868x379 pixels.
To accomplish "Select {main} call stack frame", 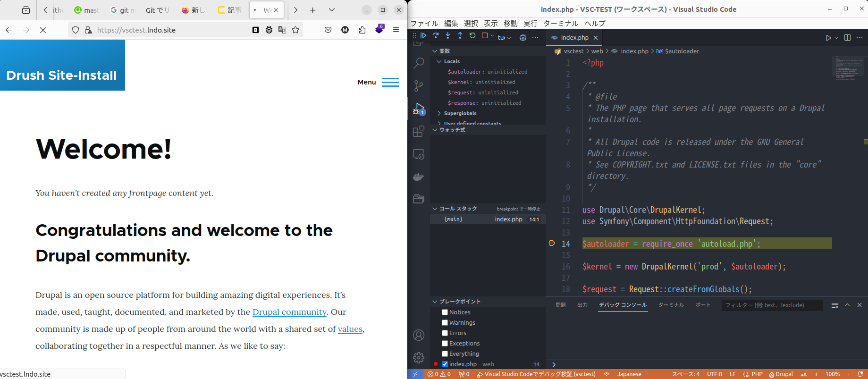I will pyautogui.click(x=488, y=219).
